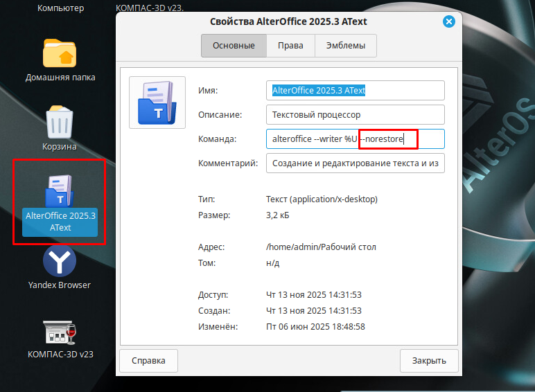Switch to the Основные tab

pos(234,46)
